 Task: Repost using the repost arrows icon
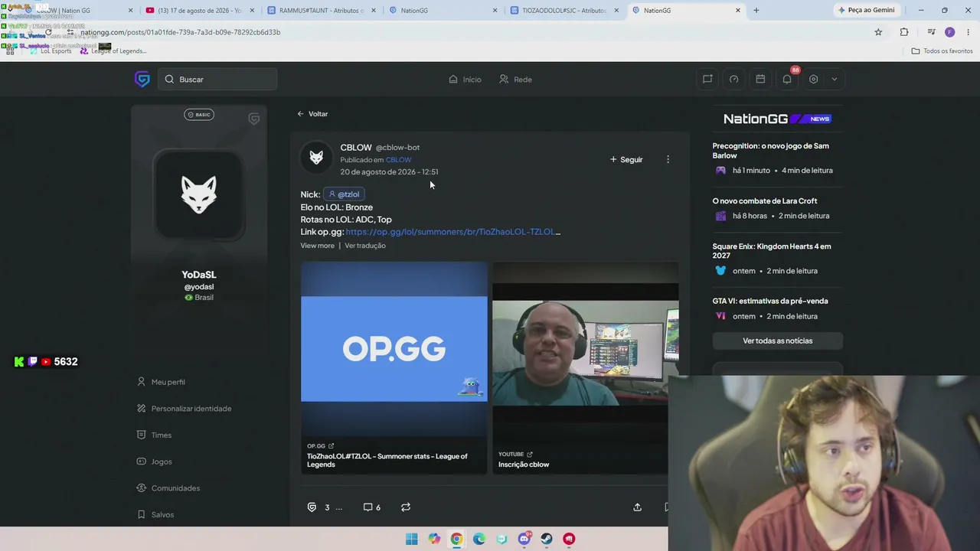[x=406, y=507]
